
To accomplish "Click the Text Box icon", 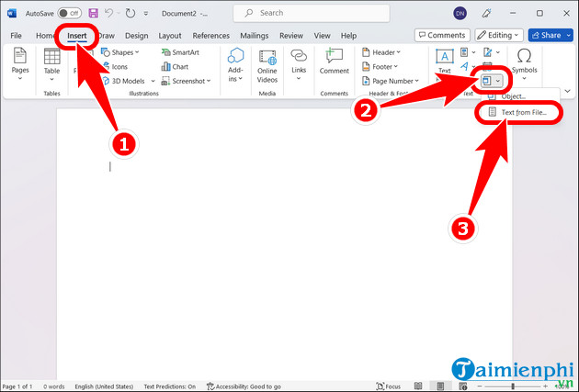I will point(445,56).
